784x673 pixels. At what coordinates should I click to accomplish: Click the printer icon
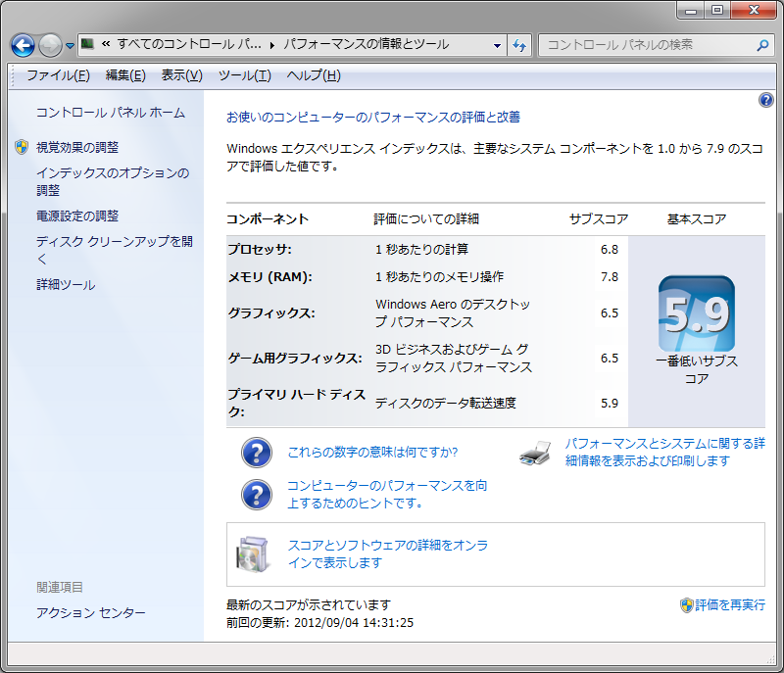(535, 453)
